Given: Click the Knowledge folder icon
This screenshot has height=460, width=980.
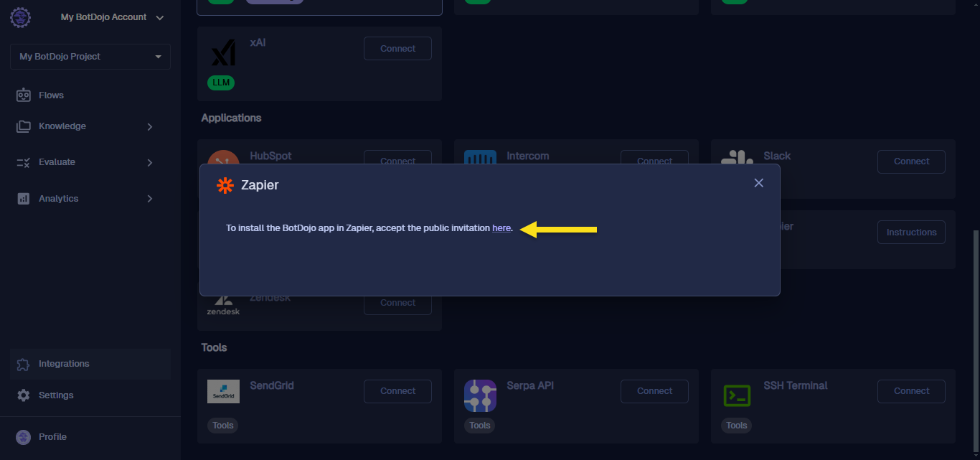Looking at the screenshot, I should pos(24,126).
